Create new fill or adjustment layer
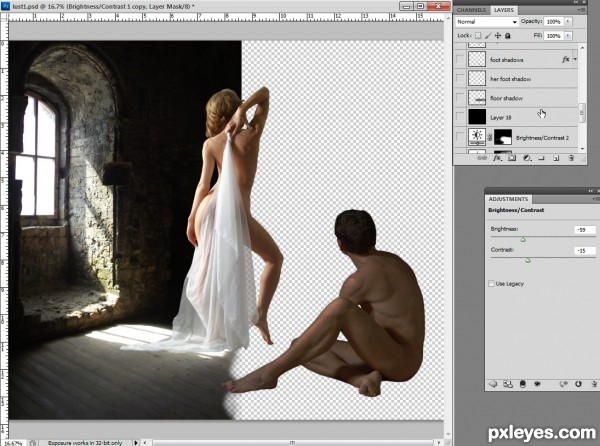 point(527,158)
